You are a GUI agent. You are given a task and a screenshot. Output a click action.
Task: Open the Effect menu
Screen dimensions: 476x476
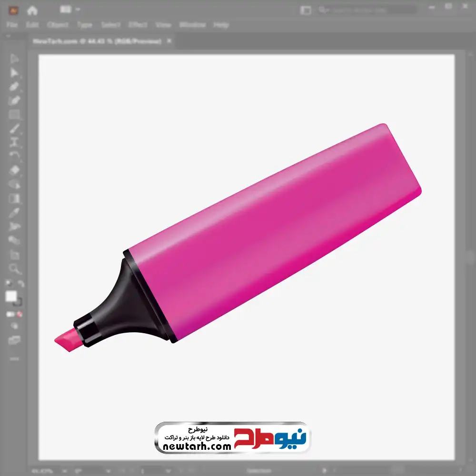138,25
